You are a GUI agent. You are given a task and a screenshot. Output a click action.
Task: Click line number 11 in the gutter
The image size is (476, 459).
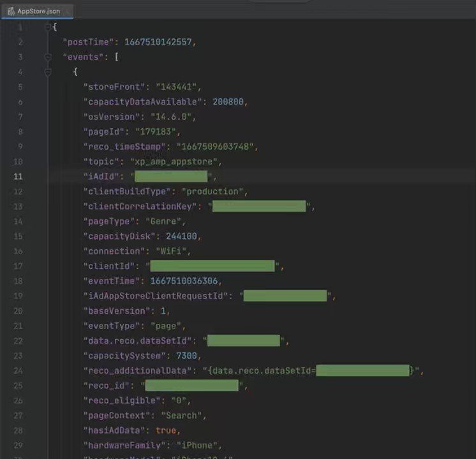18,177
